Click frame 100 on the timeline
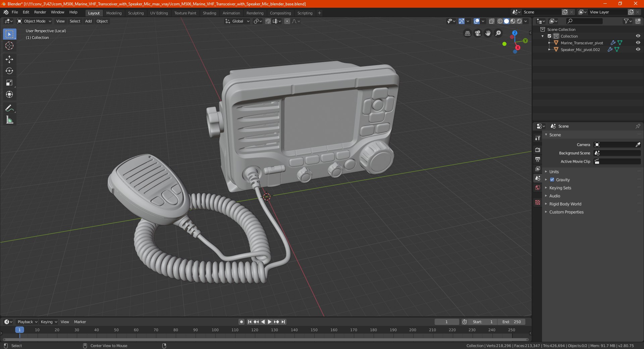This screenshot has height=349, width=644. tap(215, 330)
